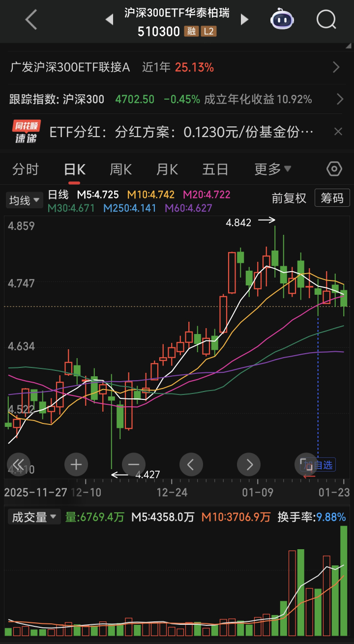Tap the back arrow at top left
This screenshot has width=354, height=644.
[31, 20]
